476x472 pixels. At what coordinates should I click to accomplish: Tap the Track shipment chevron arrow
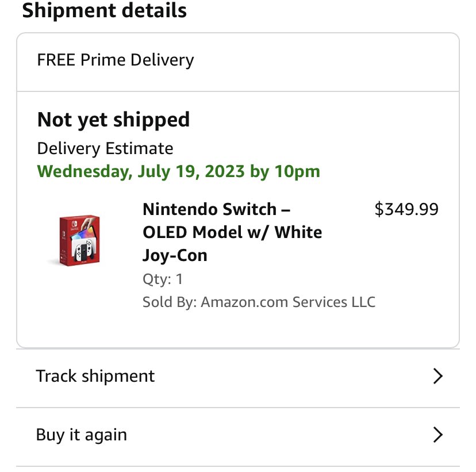click(x=437, y=377)
